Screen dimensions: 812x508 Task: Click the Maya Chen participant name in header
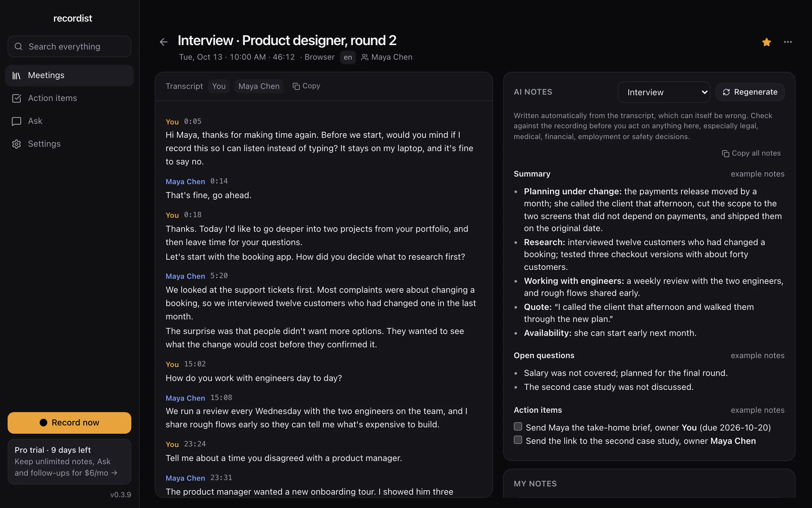392,57
